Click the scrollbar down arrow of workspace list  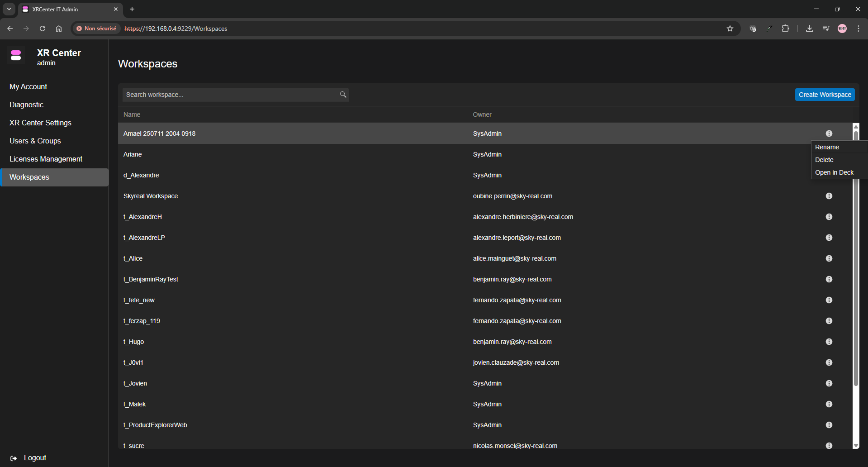tap(855, 446)
